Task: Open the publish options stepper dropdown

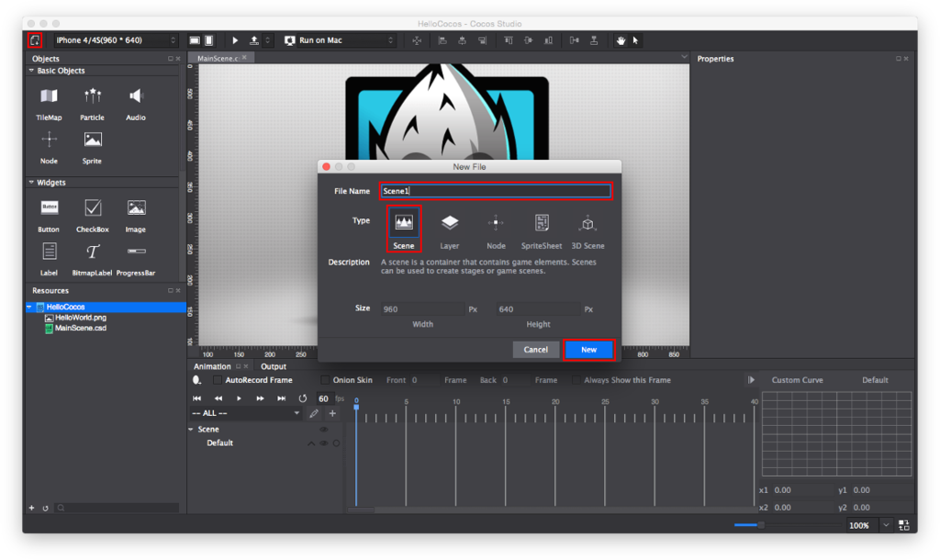Action: (x=268, y=40)
